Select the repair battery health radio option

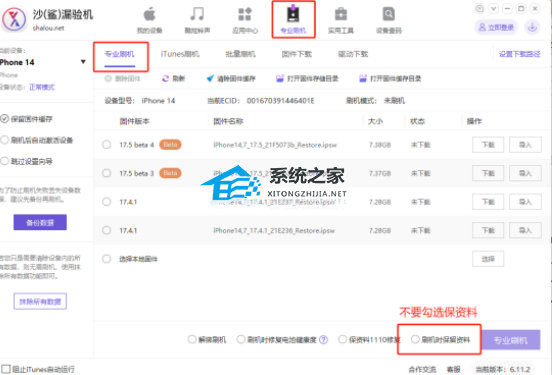pos(241,339)
